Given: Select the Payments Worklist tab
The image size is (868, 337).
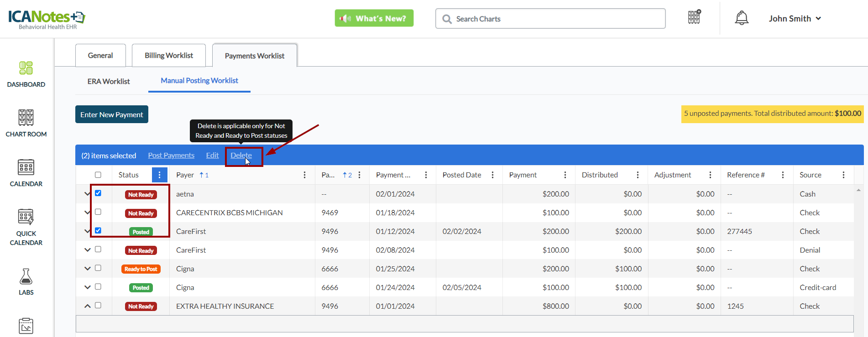Looking at the screenshot, I should [x=255, y=56].
